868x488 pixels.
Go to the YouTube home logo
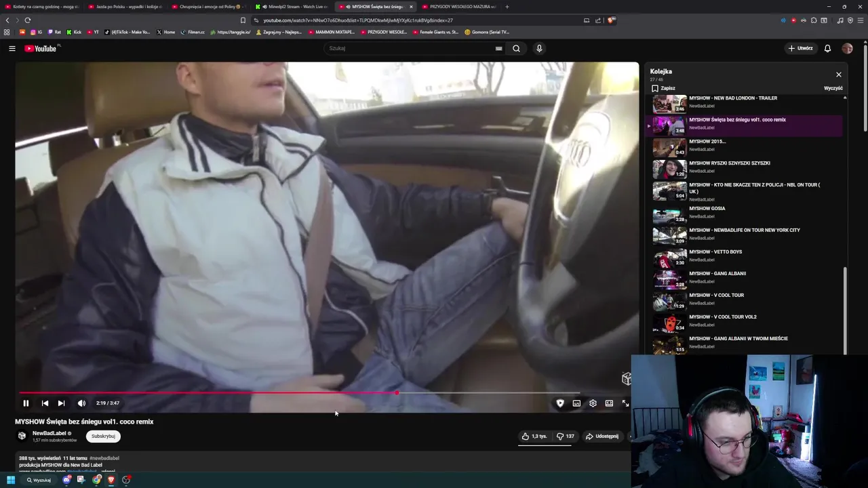(x=42, y=48)
